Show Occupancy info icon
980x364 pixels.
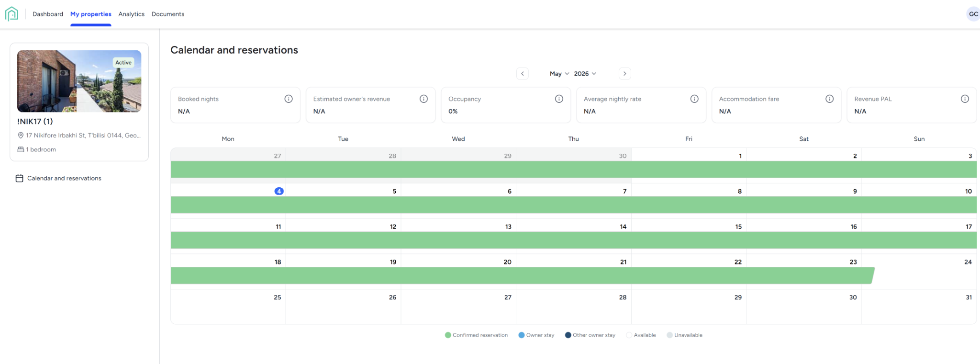click(559, 99)
